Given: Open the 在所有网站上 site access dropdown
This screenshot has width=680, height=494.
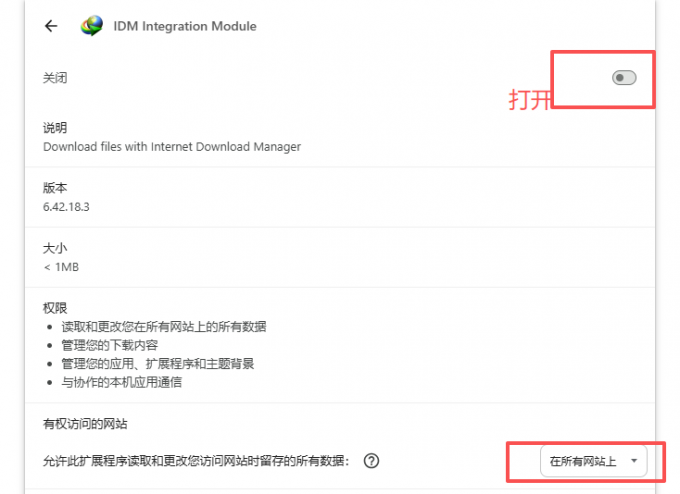Looking at the screenshot, I should coord(594,461).
